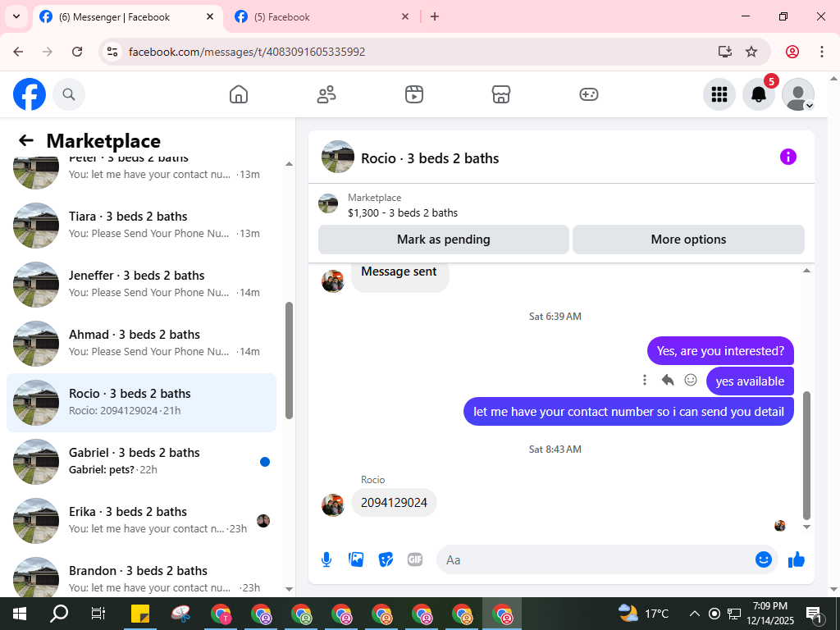Go to Home feed icon
This screenshot has width=840, height=630.
pos(239,94)
